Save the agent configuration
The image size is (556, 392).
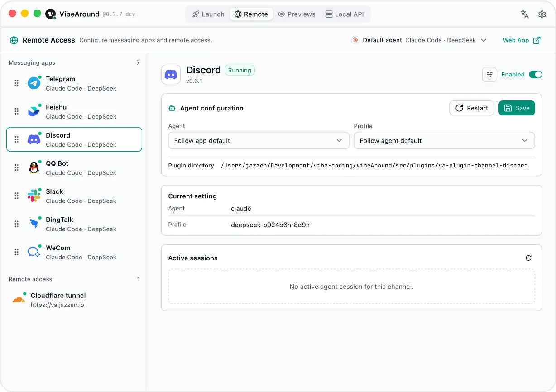517,108
